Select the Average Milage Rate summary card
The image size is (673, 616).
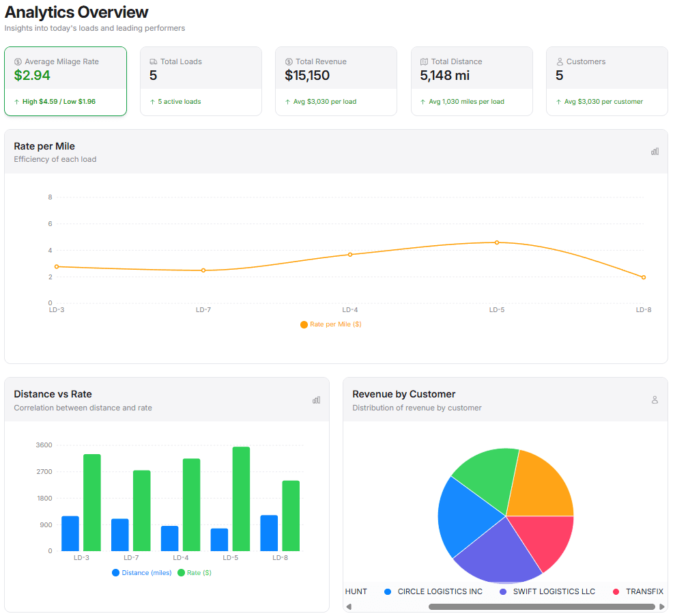[x=66, y=81]
